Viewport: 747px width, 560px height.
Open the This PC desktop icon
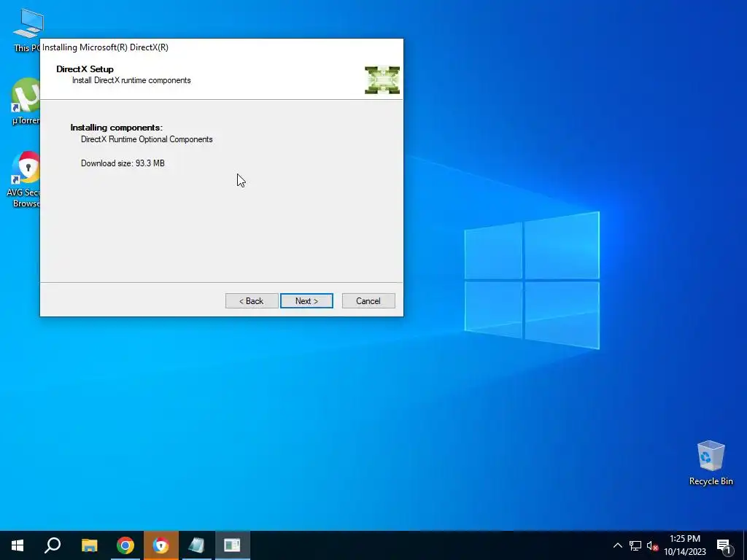(x=28, y=29)
